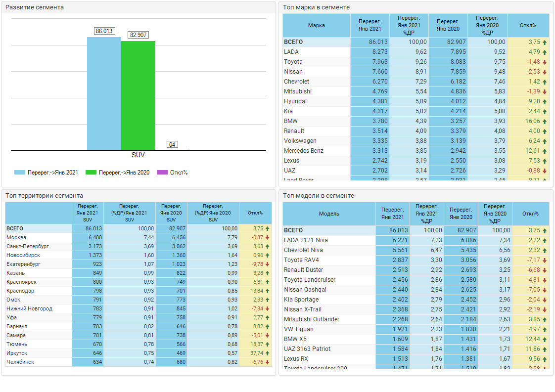Click the blue 86.013 bar in the chart
This screenshot has height=392, width=555.
point(104,94)
